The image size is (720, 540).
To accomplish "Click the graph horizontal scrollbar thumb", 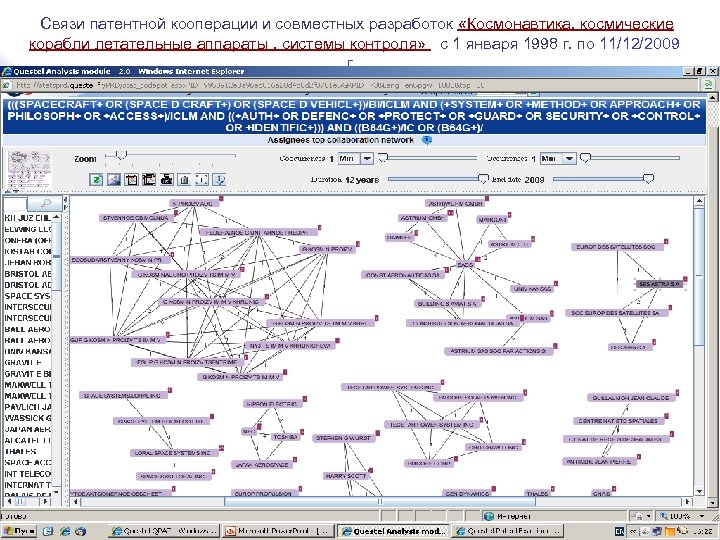I will (380, 502).
